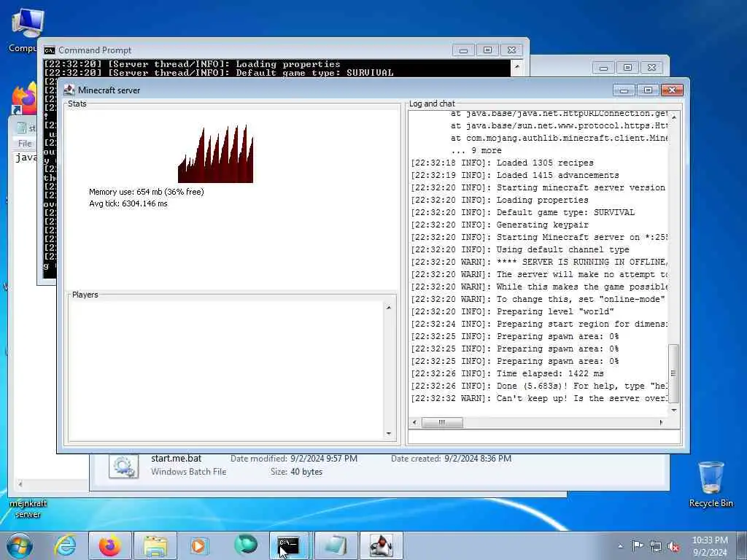
Task: Click the 'Memory use: 654 mb' text
Action: 146,192
